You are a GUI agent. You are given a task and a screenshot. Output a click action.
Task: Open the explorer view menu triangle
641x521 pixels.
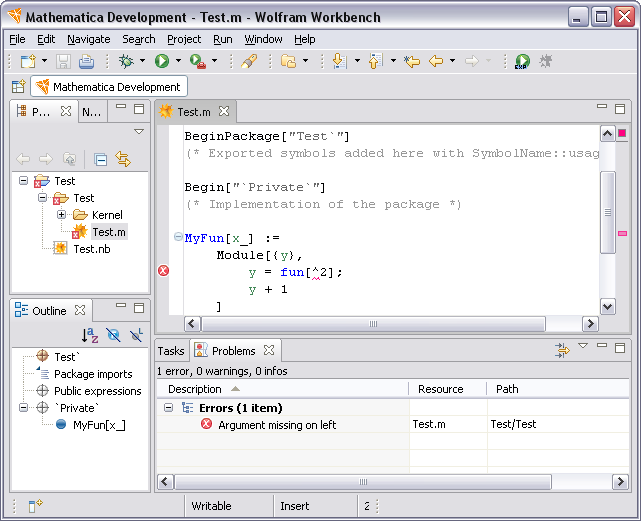click(139, 132)
